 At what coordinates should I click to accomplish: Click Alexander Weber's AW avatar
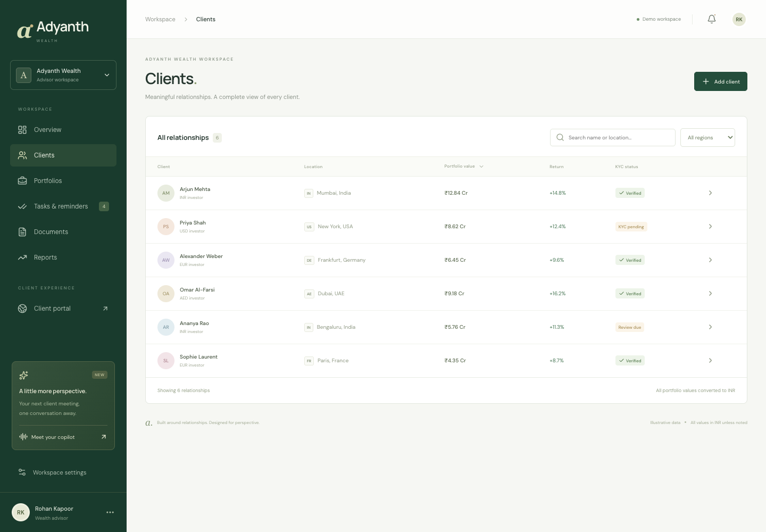point(166,260)
